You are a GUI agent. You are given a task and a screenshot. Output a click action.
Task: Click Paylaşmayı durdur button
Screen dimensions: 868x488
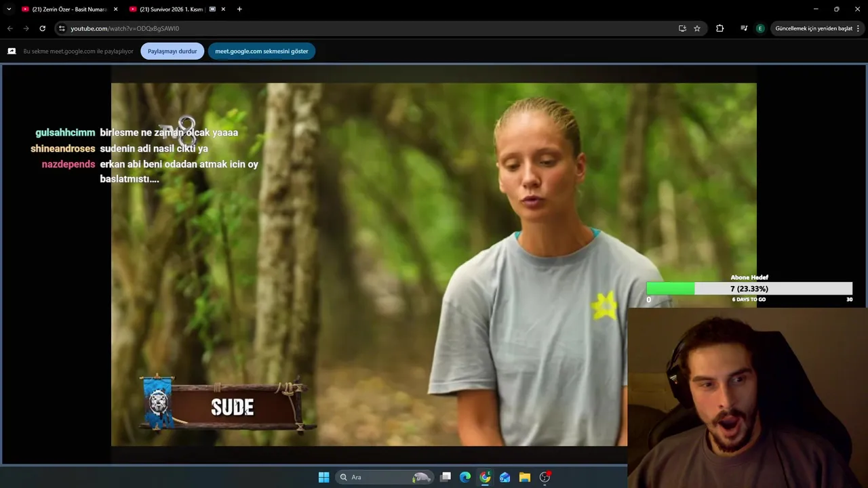(172, 51)
